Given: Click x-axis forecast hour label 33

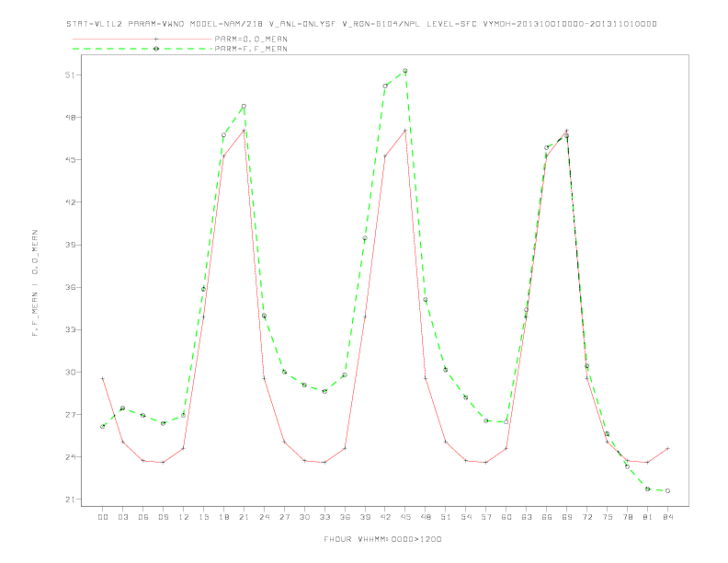Looking at the screenshot, I should [324, 517].
